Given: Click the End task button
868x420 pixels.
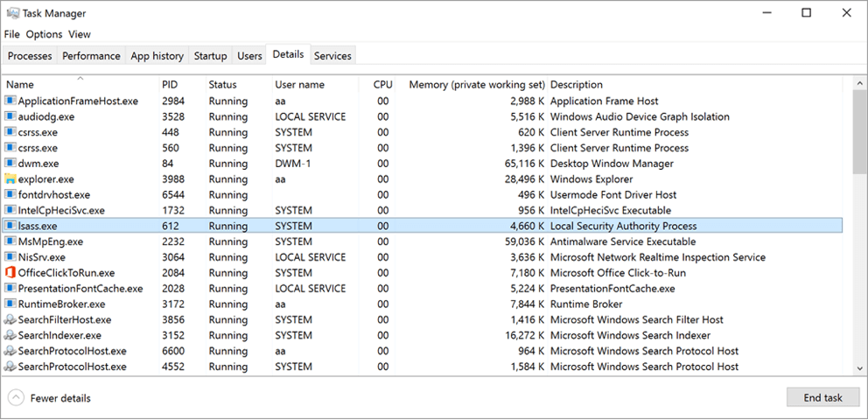Looking at the screenshot, I should click(823, 397).
